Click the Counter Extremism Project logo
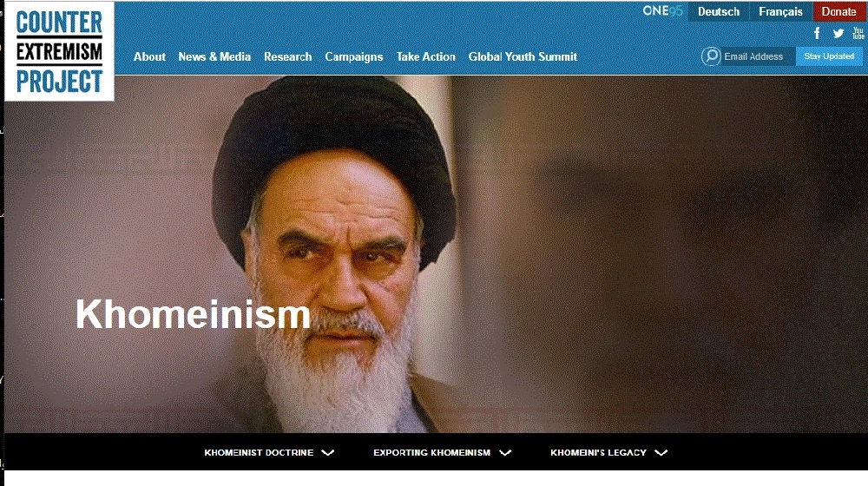The height and width of the screenshot is (486, 868). [x=59, y=51]
